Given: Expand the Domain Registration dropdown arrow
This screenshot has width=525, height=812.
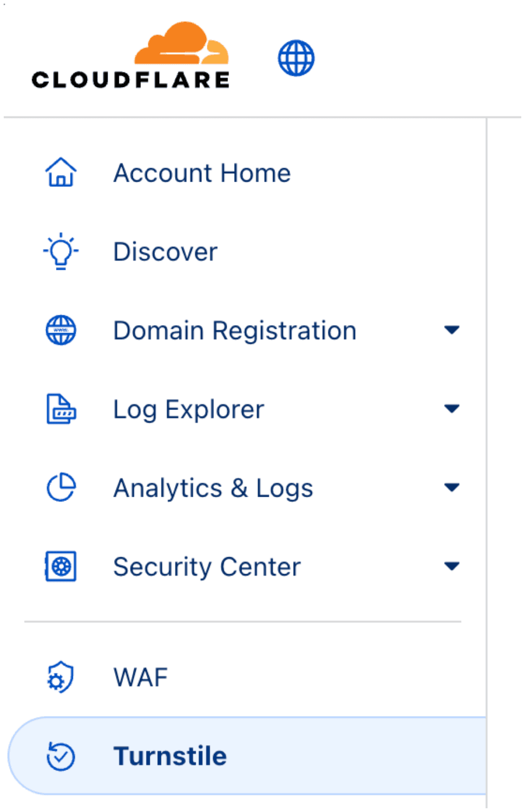Looking at the screenshot, I should [451, 330].
